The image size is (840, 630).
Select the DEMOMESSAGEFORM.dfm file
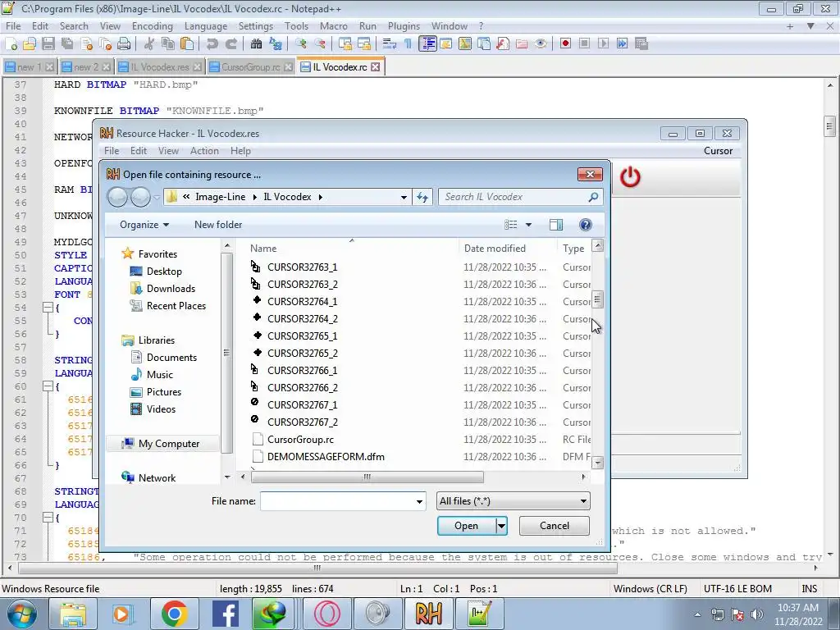tap(326, 457)
